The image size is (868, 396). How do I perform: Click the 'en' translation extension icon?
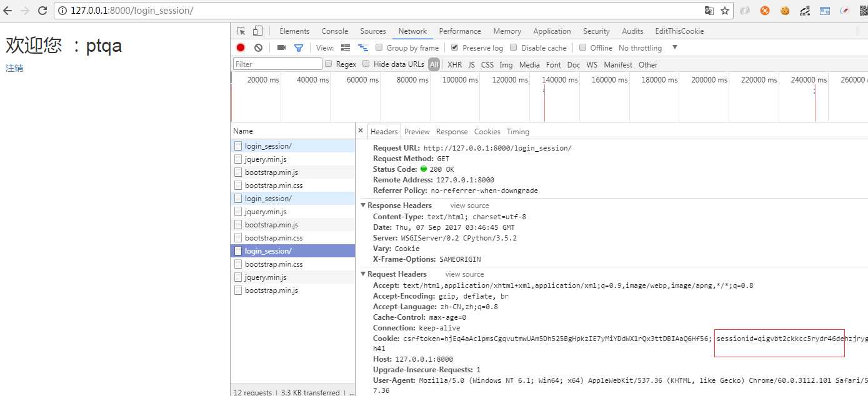[805, 11]
